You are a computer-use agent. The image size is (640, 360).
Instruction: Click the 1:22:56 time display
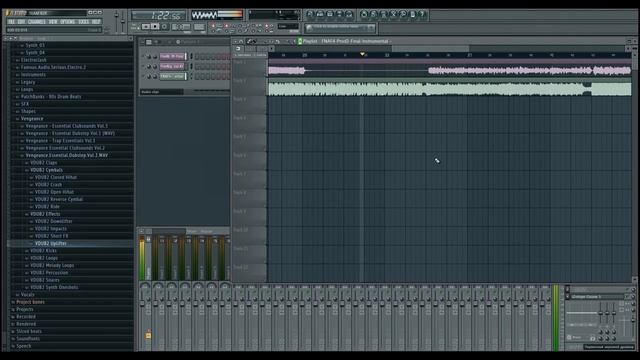(158, 16)
